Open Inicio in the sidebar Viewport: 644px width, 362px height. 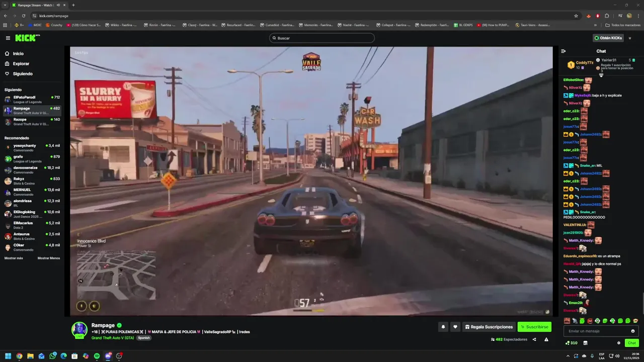(x=18, y=53)
